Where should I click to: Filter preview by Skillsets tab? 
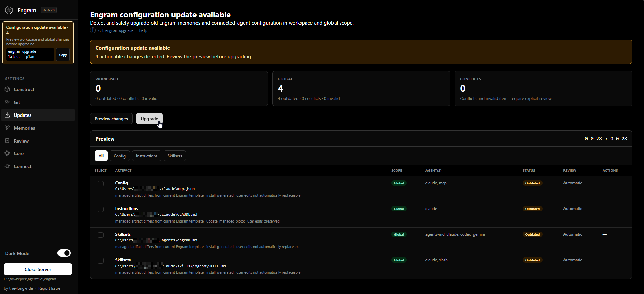pos(175,156)
